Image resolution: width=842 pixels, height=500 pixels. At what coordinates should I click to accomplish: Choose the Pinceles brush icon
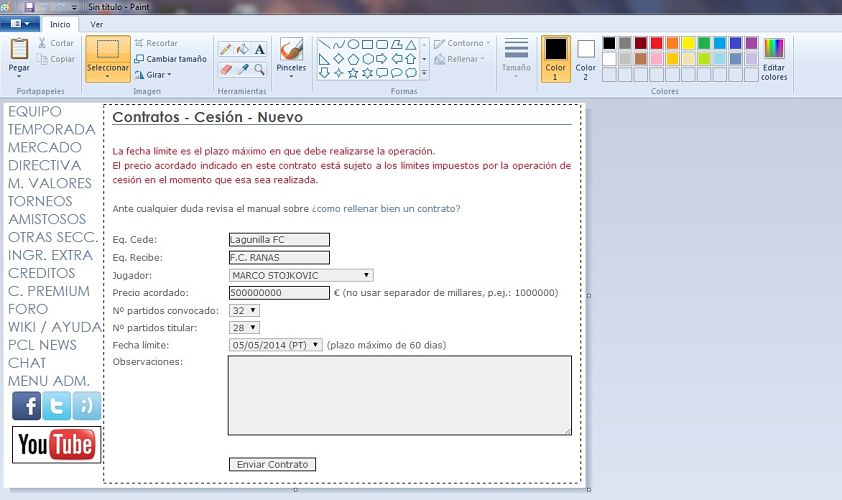coord(291,49)
